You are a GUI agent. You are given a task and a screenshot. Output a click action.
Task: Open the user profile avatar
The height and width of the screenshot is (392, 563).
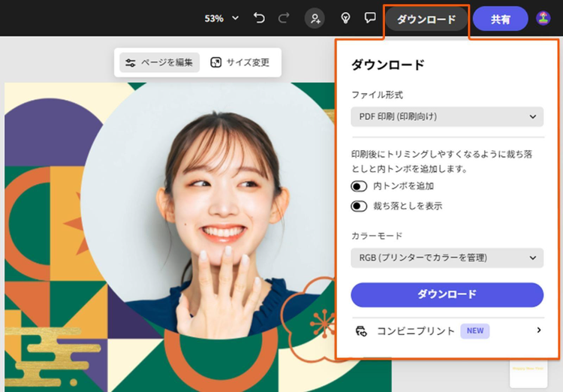click(543, 18)
